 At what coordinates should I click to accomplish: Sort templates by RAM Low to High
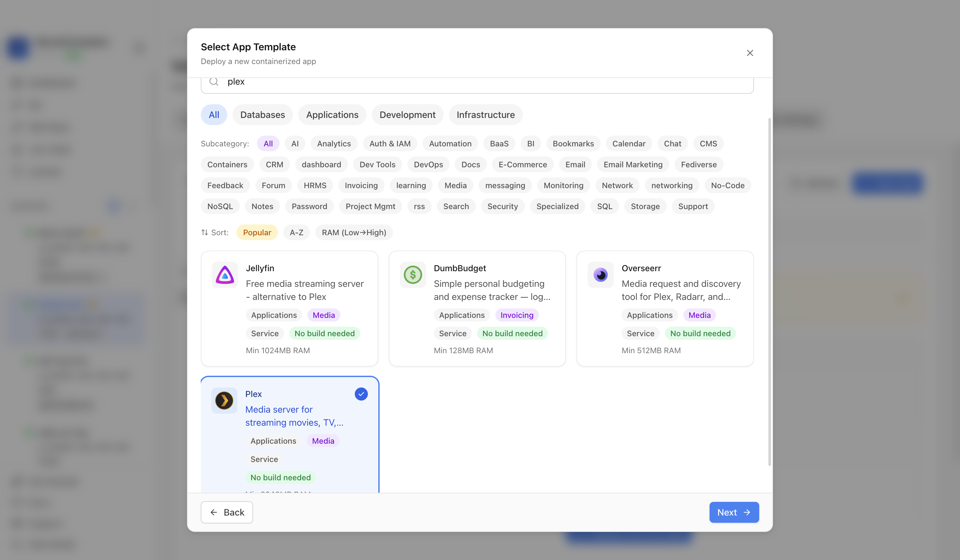tap(354, 232)
